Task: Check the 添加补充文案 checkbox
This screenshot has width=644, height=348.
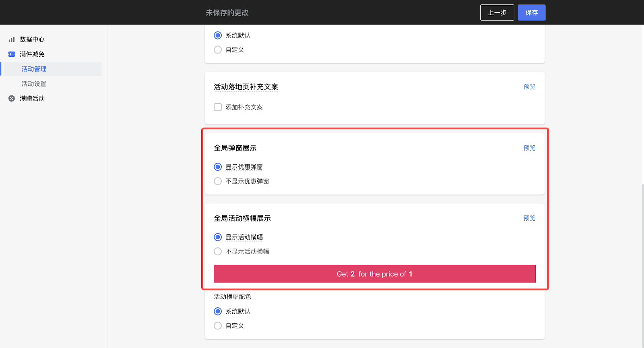Action: click(x=218, y=107)
